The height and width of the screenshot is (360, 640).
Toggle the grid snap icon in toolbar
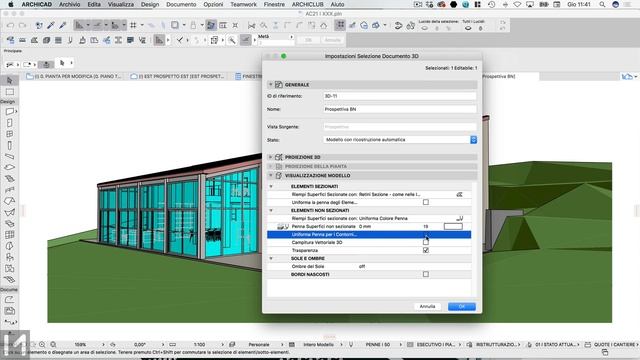(133, 25)
